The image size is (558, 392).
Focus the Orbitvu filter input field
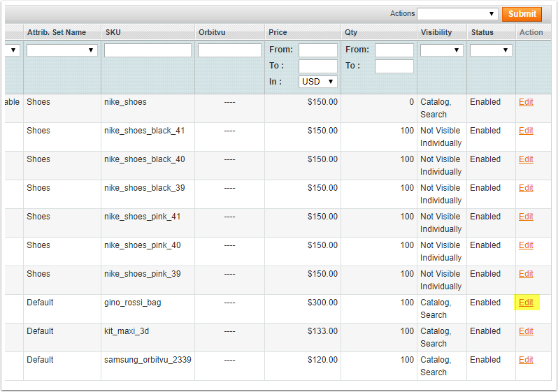click(x=229, y=50)
